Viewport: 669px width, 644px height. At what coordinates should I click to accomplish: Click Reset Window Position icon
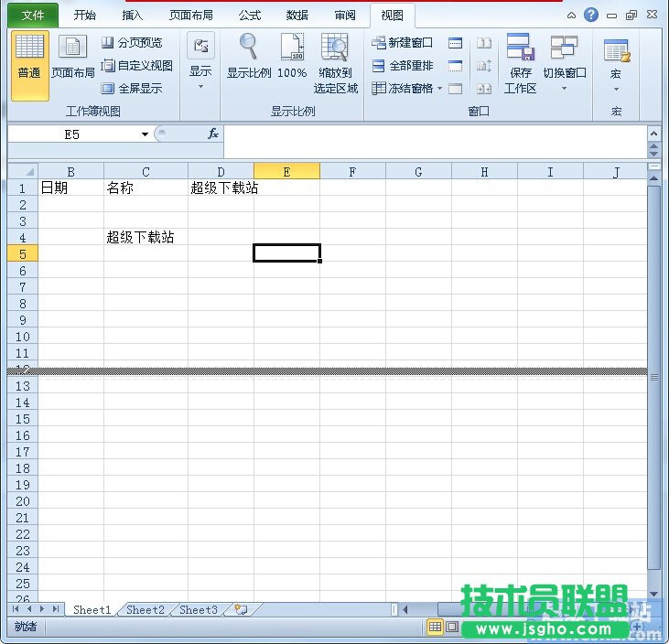tap(484, 89)
